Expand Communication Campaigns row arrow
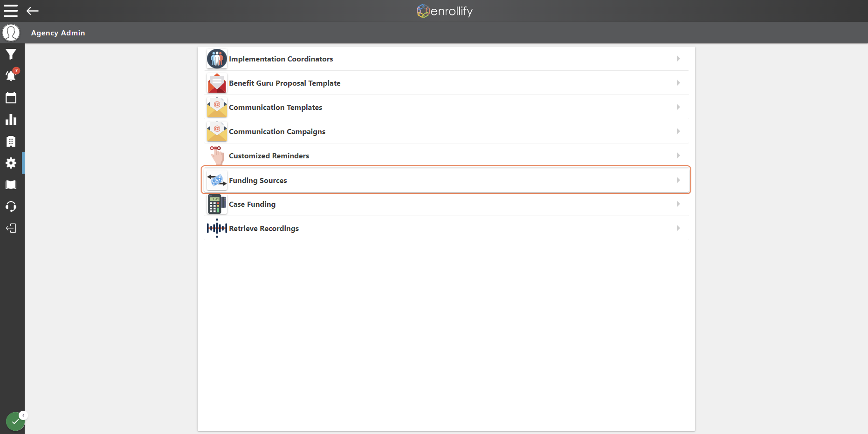Viewport: 868px width, 434px height. point(678,131)
